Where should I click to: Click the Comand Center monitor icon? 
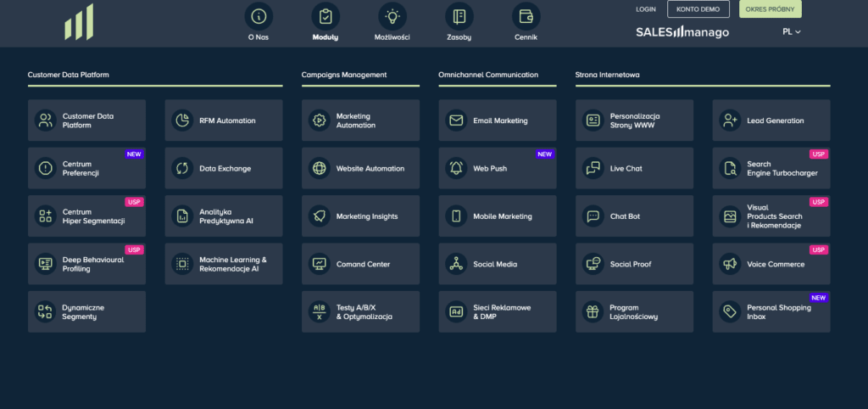320,264
